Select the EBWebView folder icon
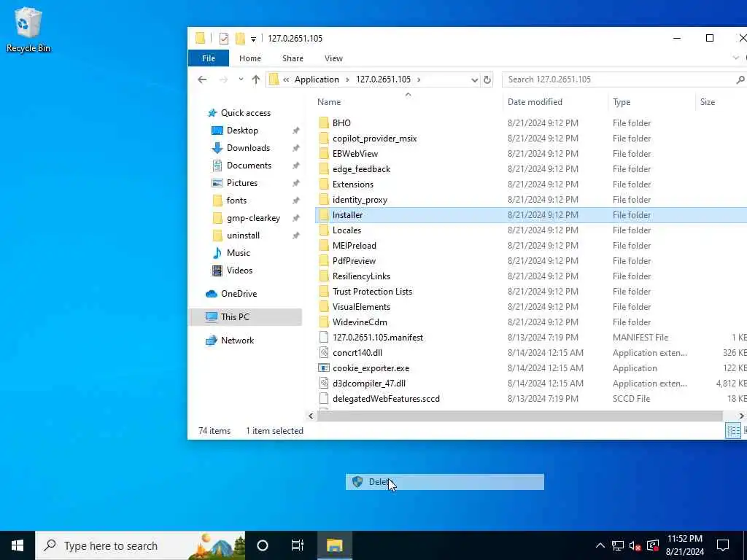 click(x=324, y=153)
